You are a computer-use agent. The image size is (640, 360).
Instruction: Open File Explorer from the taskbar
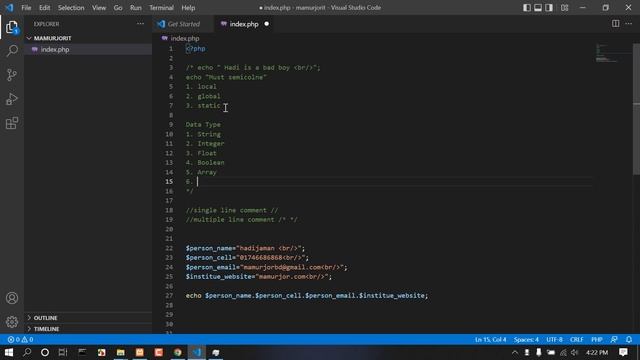[120, 352]
